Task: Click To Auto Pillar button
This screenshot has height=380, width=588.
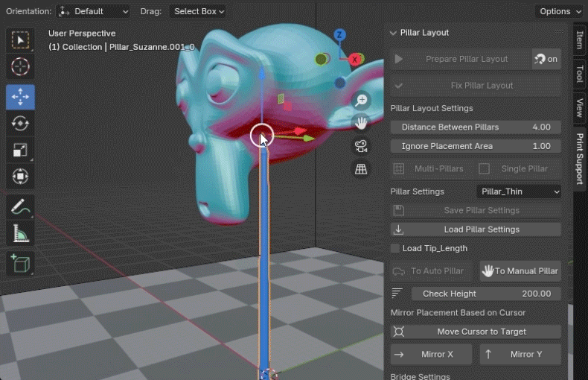Action: point(431,271)
